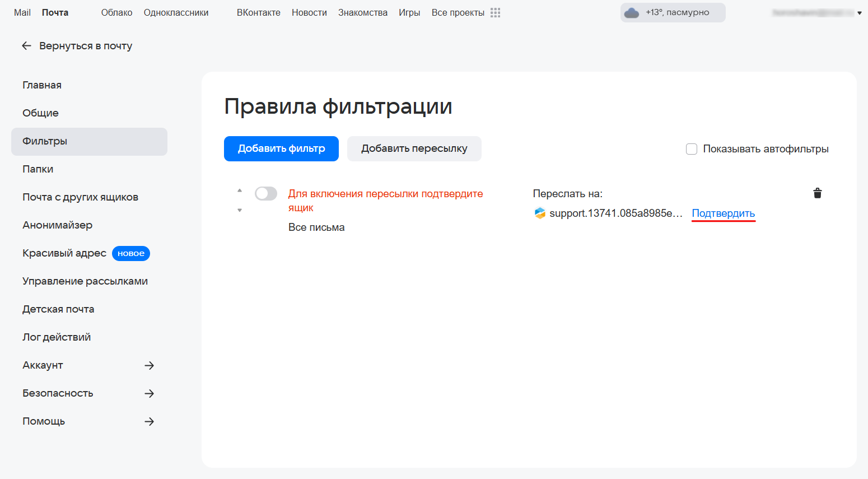
Task: Move filter down with the down arrow
Action: click(240, 211)
